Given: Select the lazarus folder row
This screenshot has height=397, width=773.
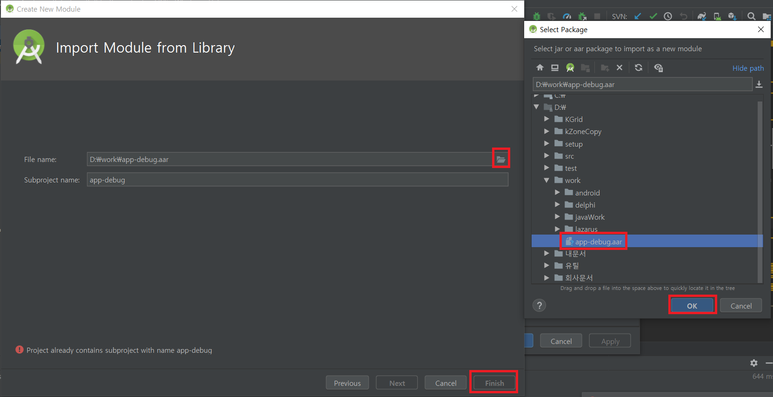Looking at the screenshot, I should 647,229.
